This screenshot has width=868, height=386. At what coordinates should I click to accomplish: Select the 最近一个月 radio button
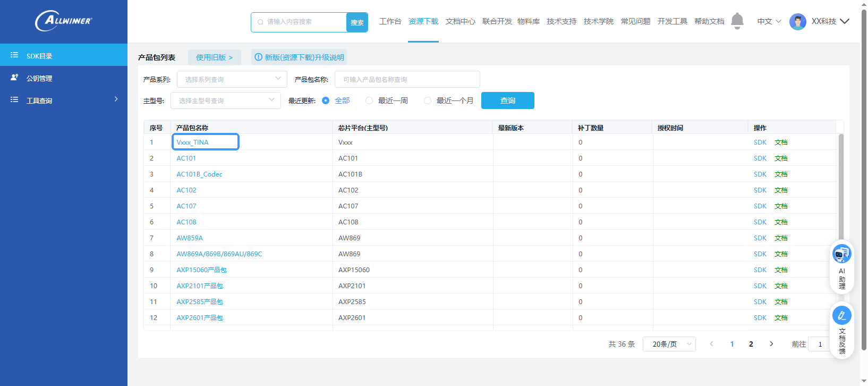(428, 100)
